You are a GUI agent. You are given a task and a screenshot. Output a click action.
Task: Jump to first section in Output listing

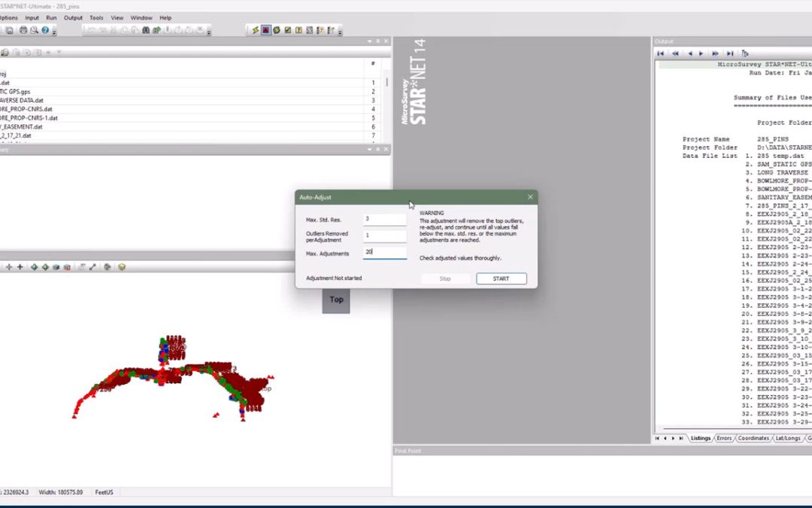(661, 53)
